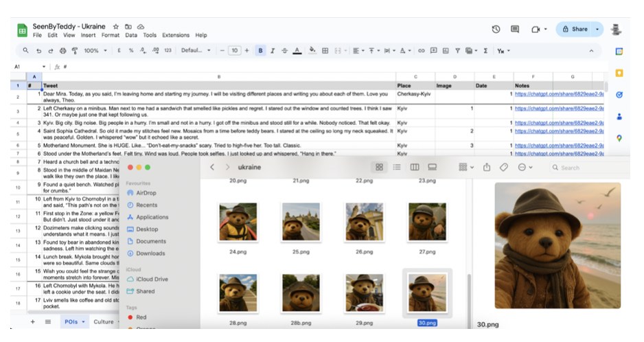Undo the last action in Sheets
This screenshot has width=644, height=342.
[38, 51]
